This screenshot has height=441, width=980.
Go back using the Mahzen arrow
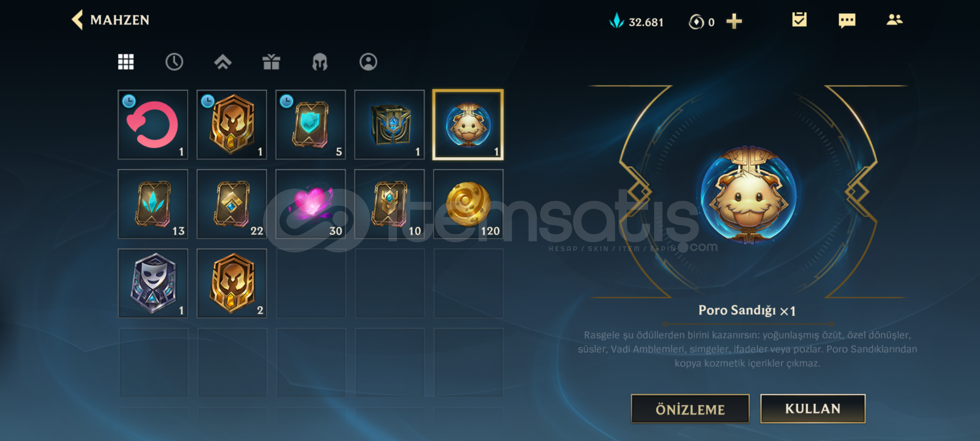(x=78, y=20)
